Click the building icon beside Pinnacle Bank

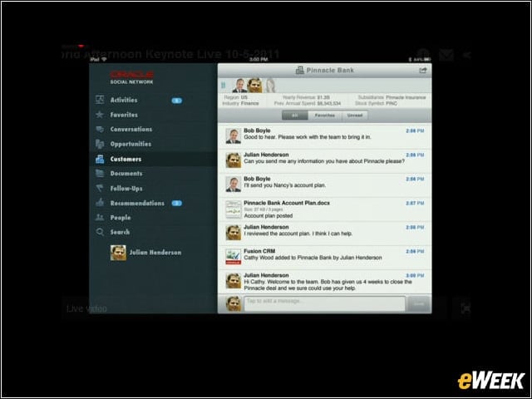point(299,70)
